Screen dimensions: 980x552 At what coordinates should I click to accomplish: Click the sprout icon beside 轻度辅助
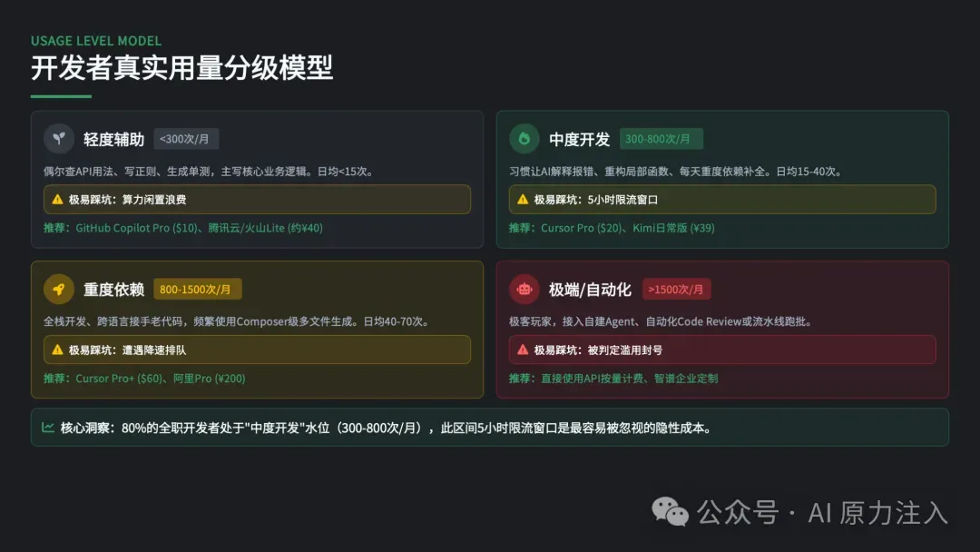(59, 139)
